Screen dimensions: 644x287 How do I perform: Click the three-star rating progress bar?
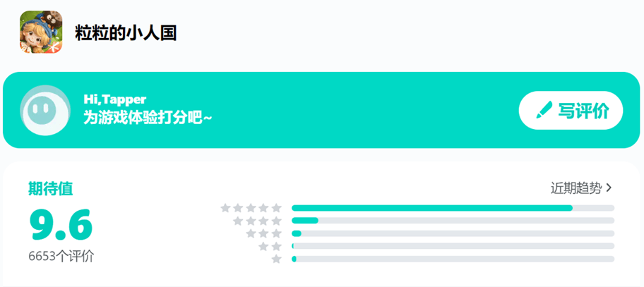coord(453,233)
